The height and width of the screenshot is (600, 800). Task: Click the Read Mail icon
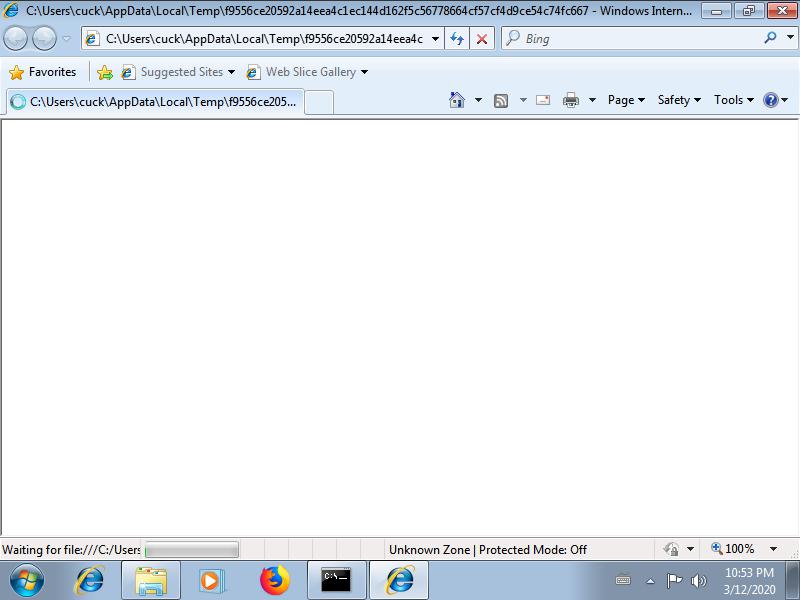[543, 100]
